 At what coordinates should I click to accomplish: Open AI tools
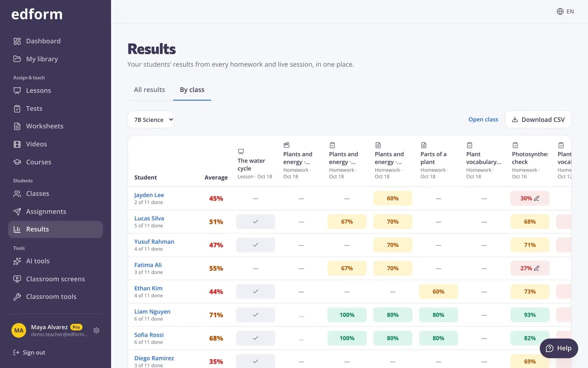pyautogui.click(x=55, y=261)
